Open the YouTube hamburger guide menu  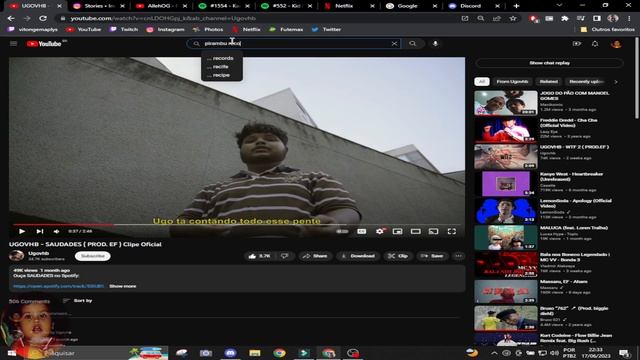click(13, 44)
